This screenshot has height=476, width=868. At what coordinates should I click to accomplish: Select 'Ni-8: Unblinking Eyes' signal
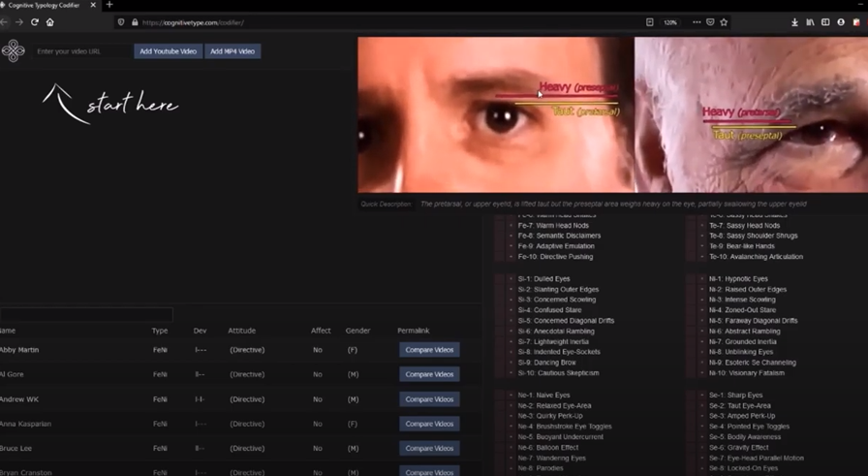point(741,351)
